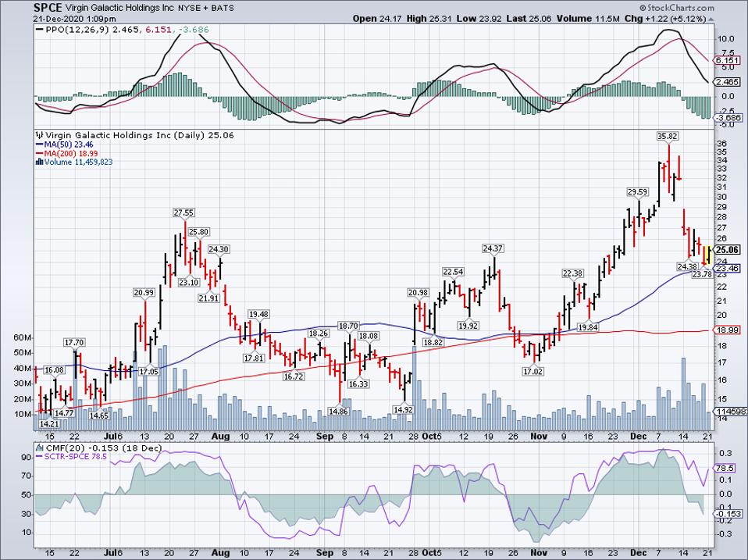Click the MA(200) 18.99 legend entry
Image resolution: width=748 pixels, height=560 pixels.
coord(67,153)
